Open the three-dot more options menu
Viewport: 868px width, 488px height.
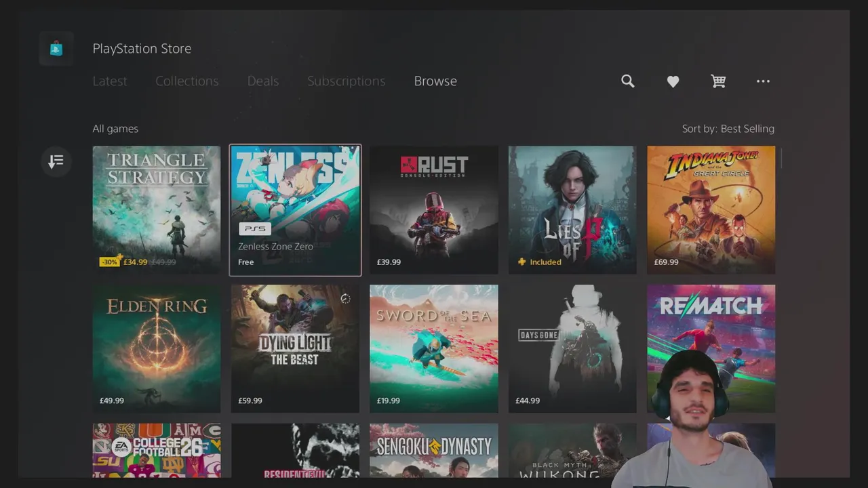(763, 81)
